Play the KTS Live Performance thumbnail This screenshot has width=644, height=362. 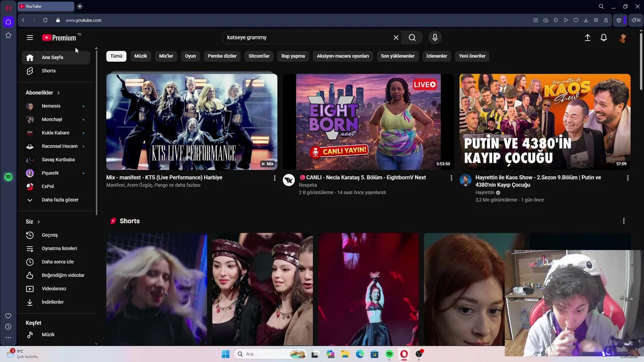(x=192, y=122)
